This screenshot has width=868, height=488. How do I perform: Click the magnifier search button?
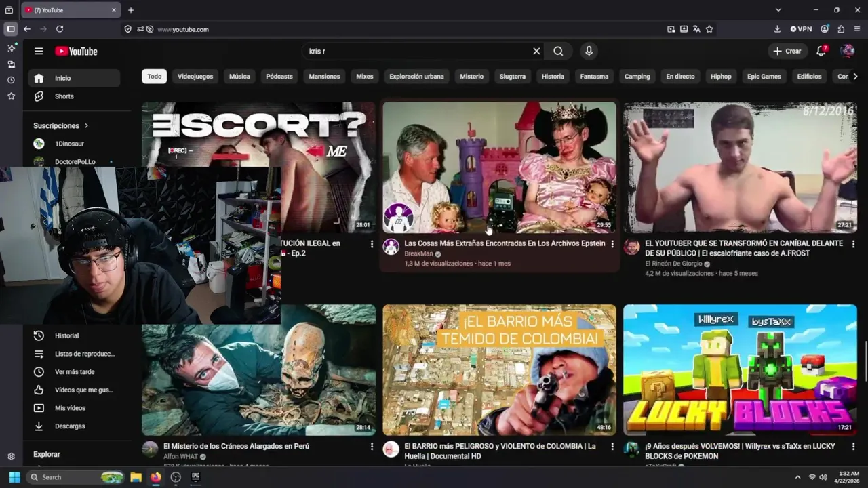pos(558,51)
